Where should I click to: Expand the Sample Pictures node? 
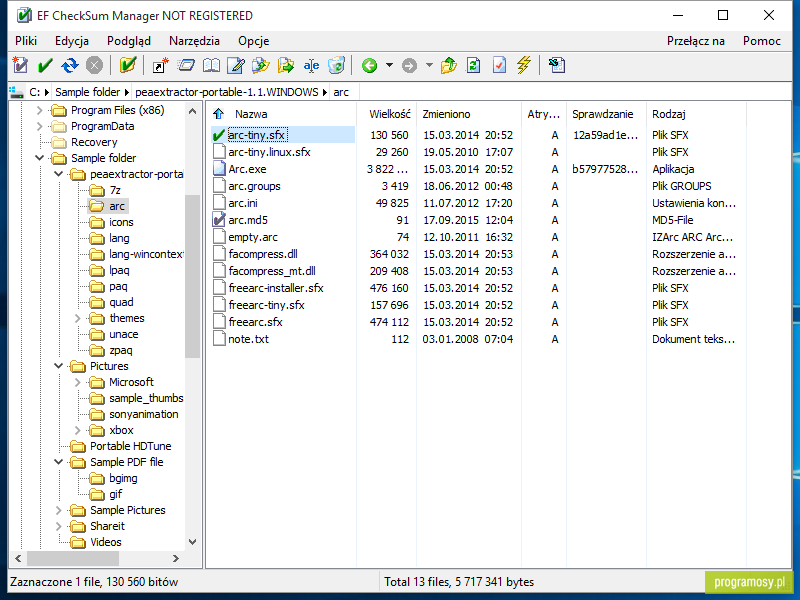pos(59,510)
